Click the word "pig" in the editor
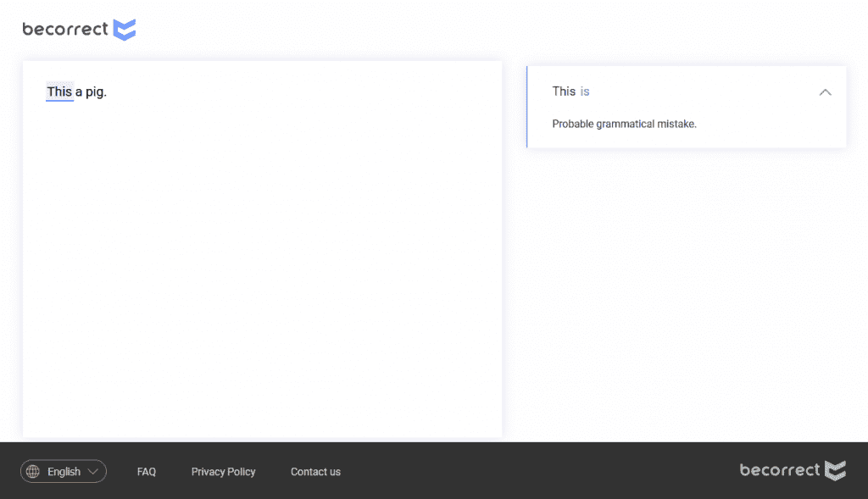 [x=94, y=91]
